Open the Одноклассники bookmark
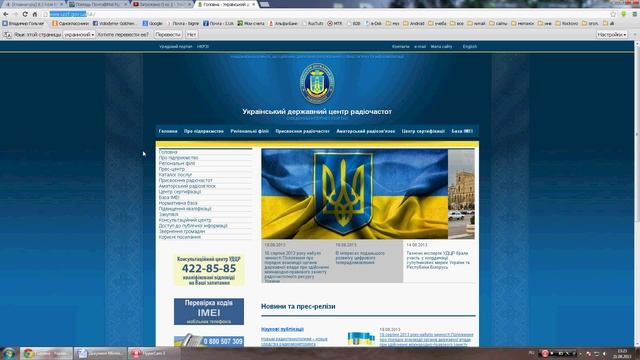 (x=71, y=24)
